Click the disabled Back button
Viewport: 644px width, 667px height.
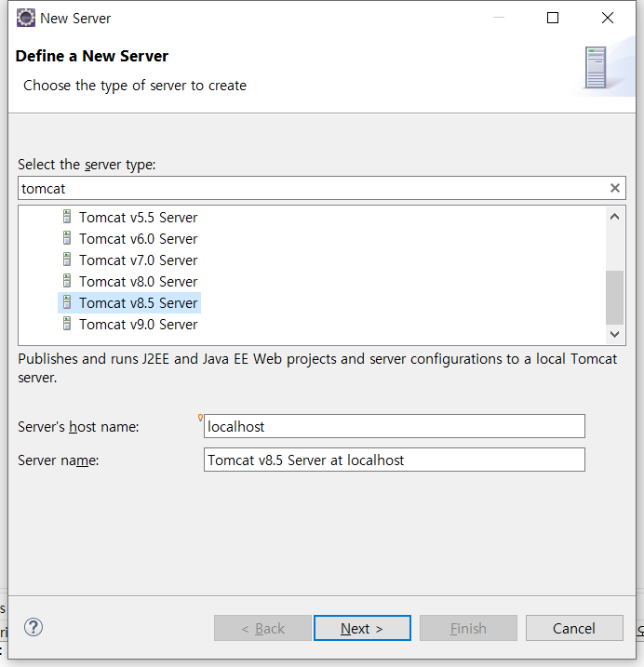tap(262, 628)
